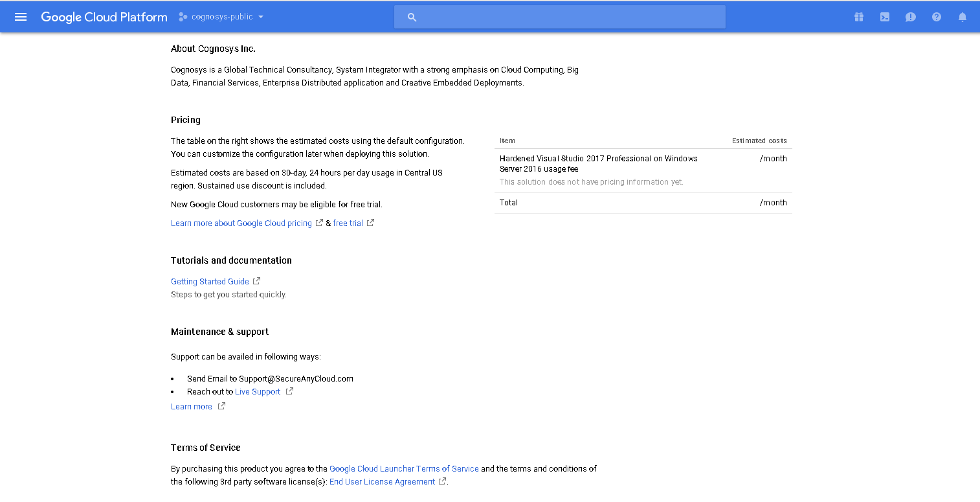Focus the top search input field

pyautogui.click(x=560, y=17)
